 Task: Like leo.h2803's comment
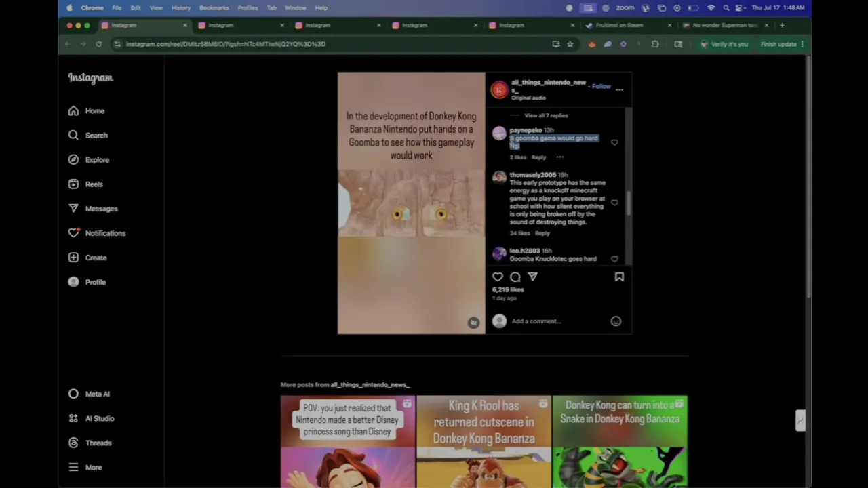point(614,258)
